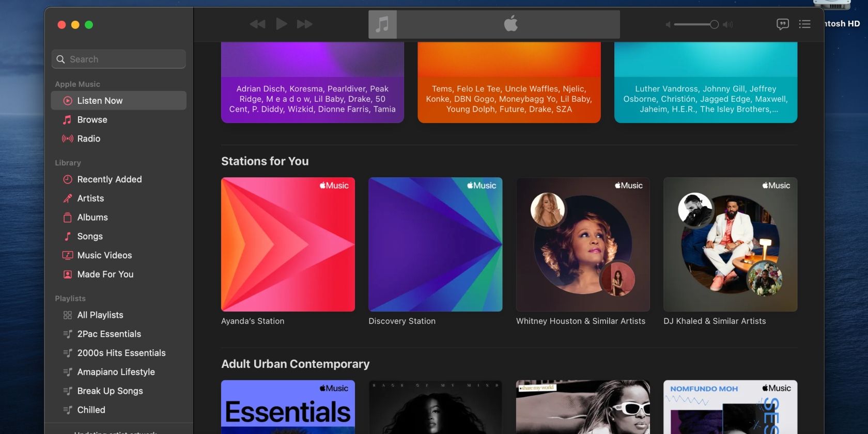Open Browse in the sidebar
This screenshot has height=434, width=868.
click(x=119, y=120)
